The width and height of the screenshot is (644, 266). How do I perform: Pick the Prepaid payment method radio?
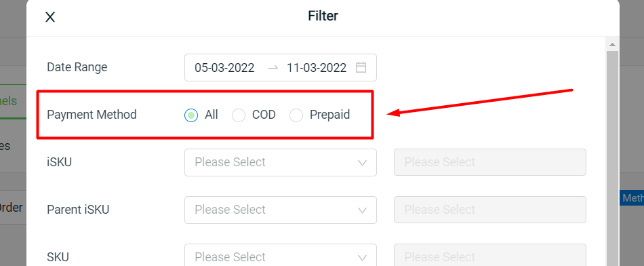pyautogui.click(x=296, y=115)
